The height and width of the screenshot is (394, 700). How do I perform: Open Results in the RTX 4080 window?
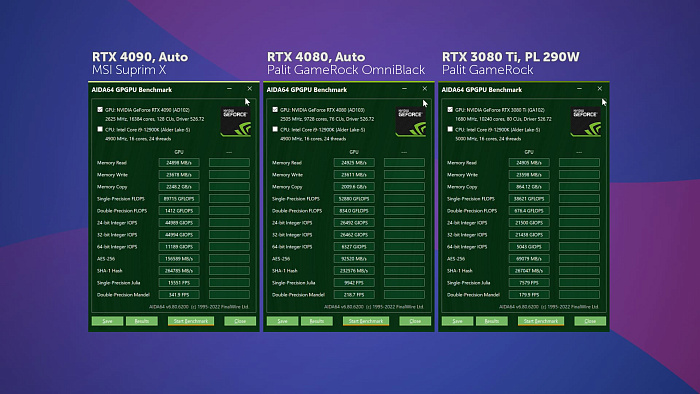click(x=317, y=321)
